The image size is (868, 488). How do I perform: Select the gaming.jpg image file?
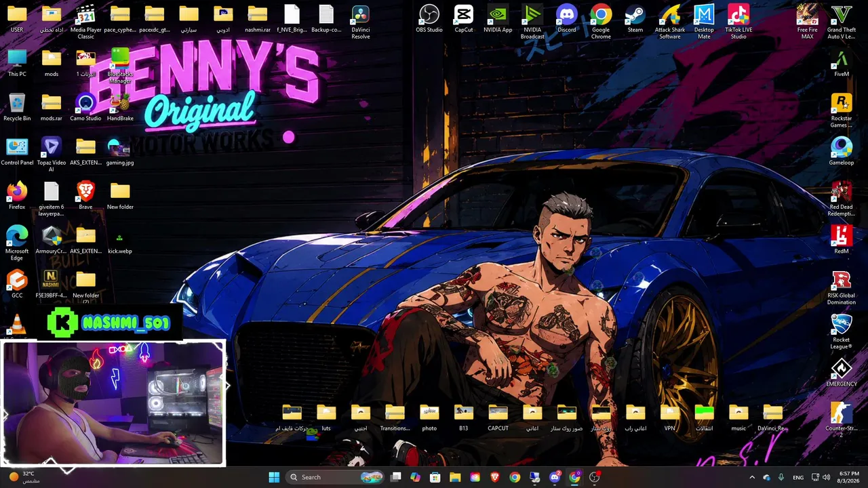(x=120, y=152)
